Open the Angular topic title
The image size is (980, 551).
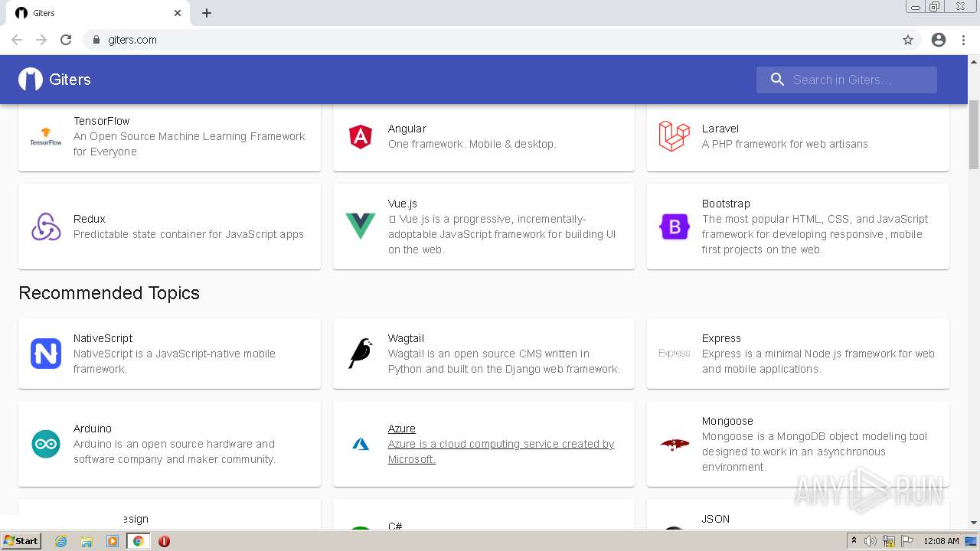tap(407, 129)
